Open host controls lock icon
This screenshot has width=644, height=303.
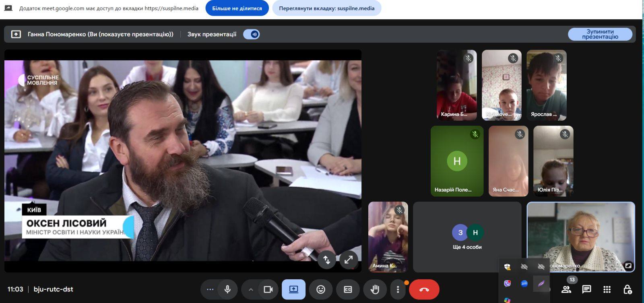627,289
